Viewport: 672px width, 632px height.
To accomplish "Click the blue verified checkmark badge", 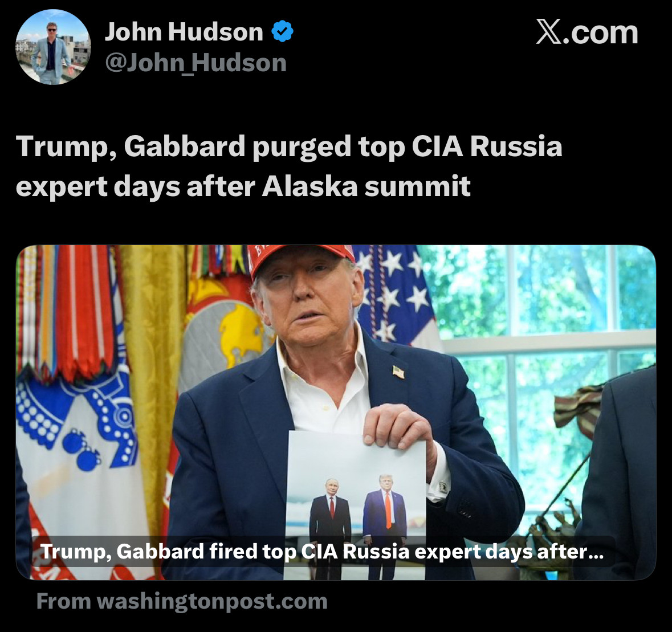I will 283,31.
